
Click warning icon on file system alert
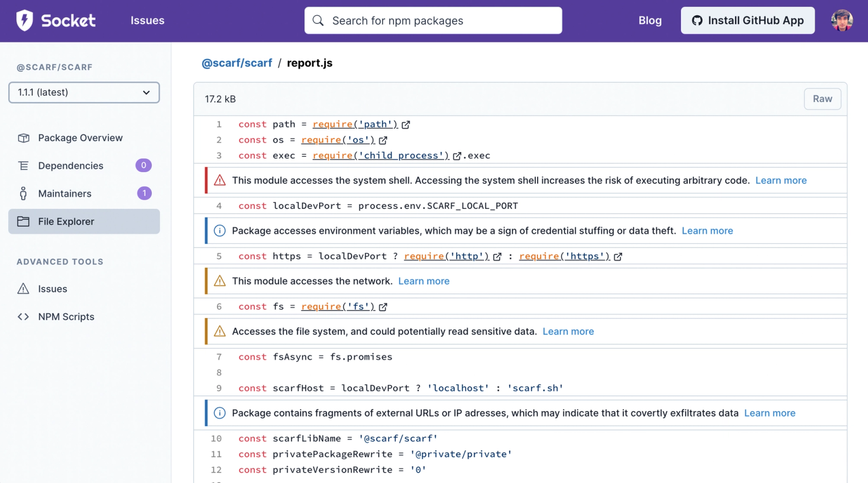coord(220,331)
